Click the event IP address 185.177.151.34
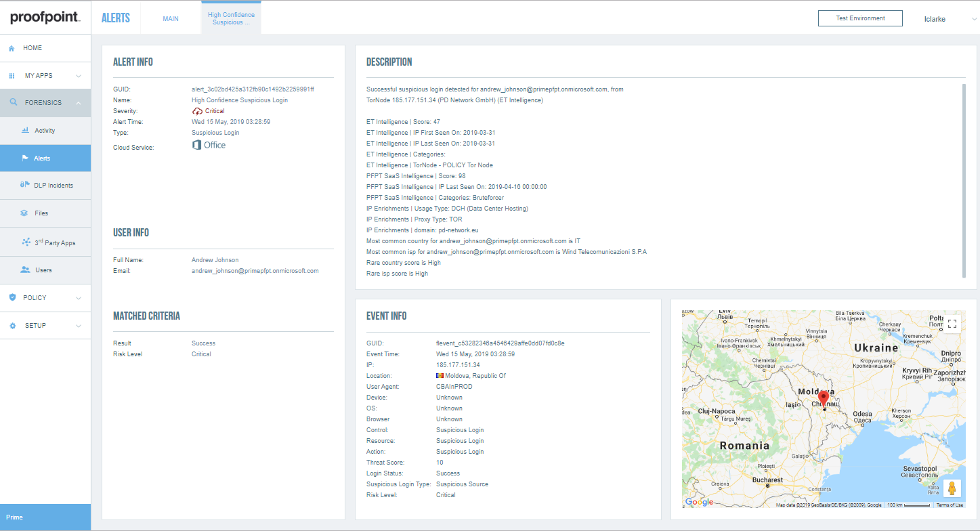Screen dimensions: 980x531 458,365
